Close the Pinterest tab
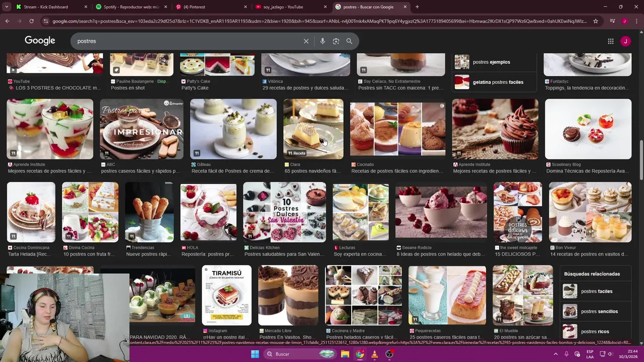Image resolution: width=644 pixels, height=362 pixels. [246, 7]
